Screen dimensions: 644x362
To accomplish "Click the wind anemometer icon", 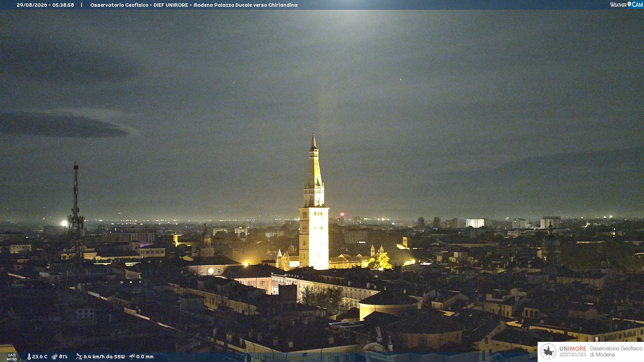I will [x=79, y=357].
